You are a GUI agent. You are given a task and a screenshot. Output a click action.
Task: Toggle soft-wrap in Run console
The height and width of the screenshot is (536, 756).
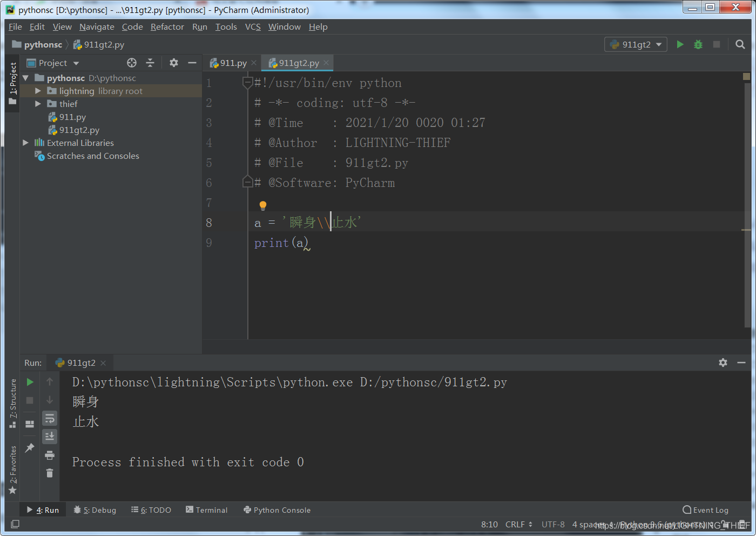click(x=50, y=418)
